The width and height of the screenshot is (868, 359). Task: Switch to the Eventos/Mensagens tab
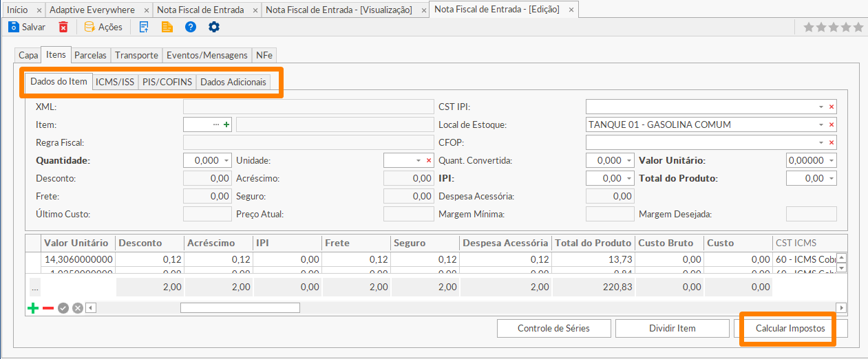click(207, 55)
